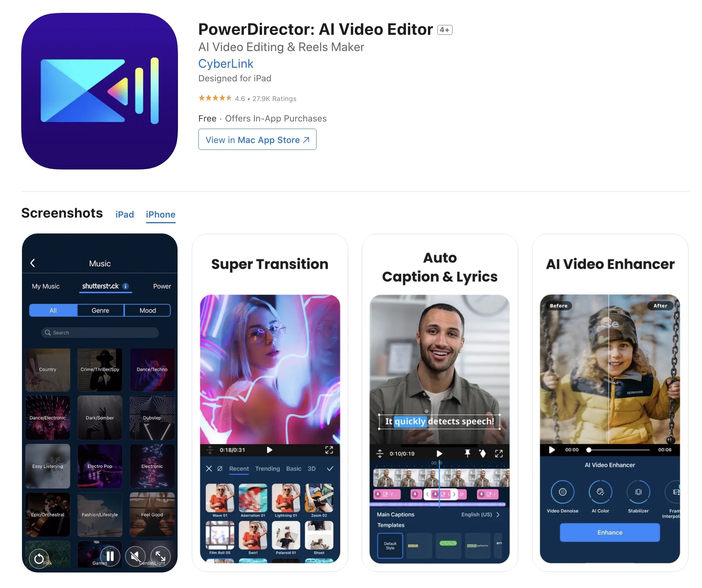Screen dimensions: 702x588
Task: Open the Epic/Orchestral genre tile
Action: pos(48,515)
